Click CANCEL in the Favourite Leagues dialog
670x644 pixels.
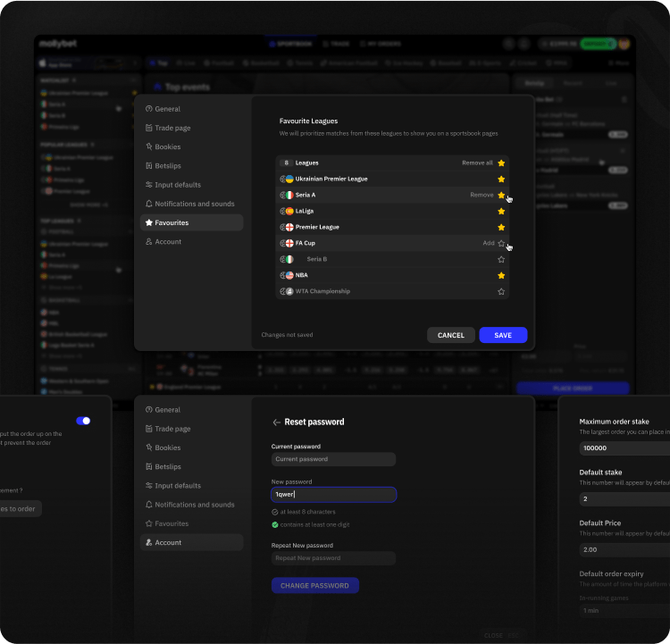click(x=451, y=335)
